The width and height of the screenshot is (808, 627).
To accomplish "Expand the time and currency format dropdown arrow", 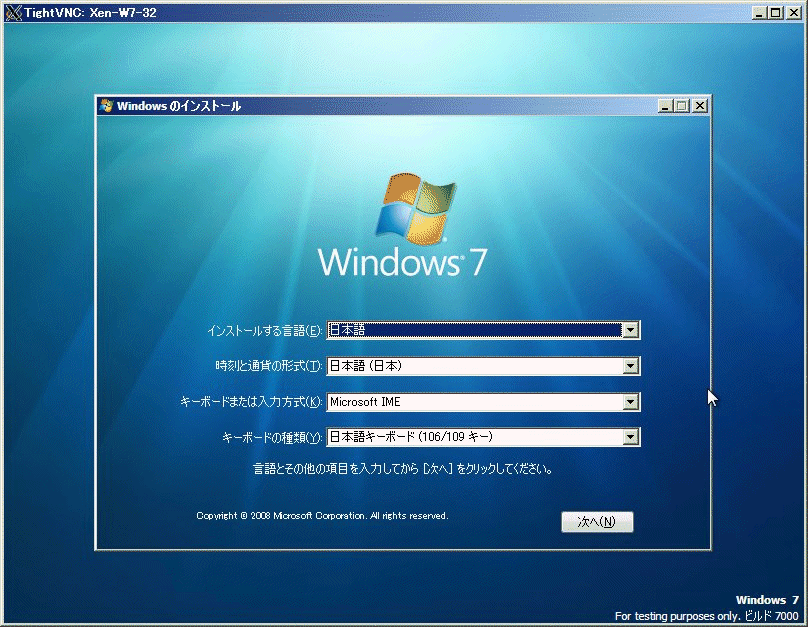I will pos(630,366).
